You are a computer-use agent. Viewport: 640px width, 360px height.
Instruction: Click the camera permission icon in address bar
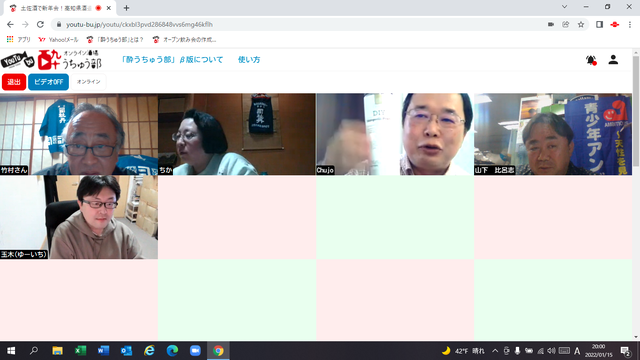click(x=551, y=24)
